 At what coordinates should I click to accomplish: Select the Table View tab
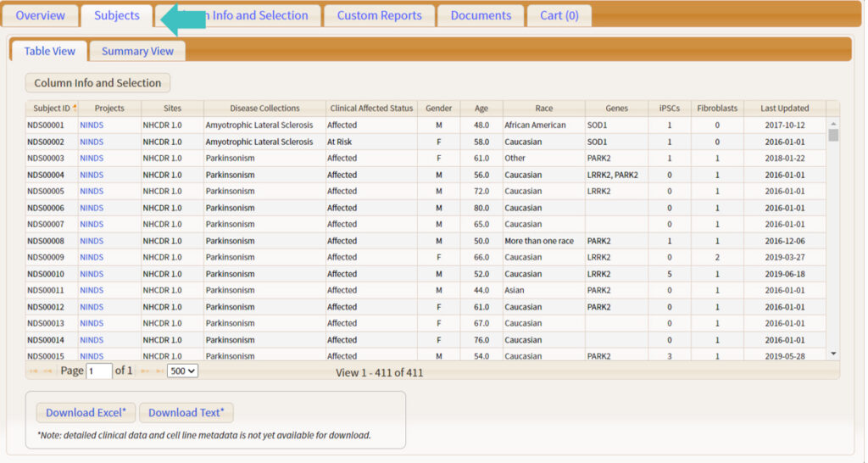[49, 51]
